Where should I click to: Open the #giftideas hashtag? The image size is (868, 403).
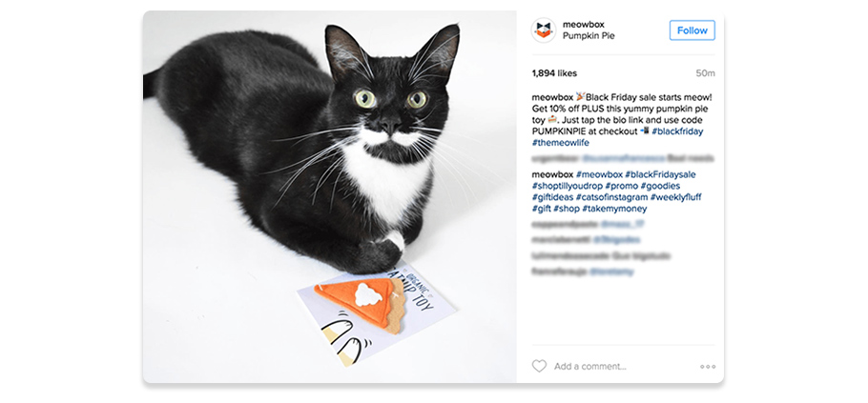point(552,197)
